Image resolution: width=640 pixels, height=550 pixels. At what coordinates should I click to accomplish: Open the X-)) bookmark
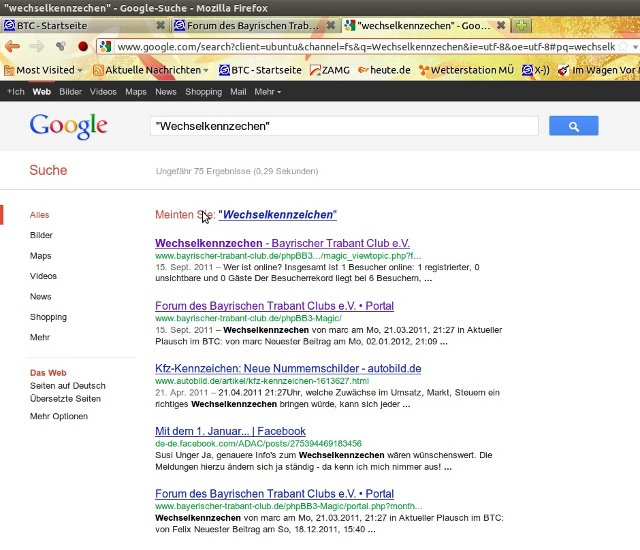[536, 70]
